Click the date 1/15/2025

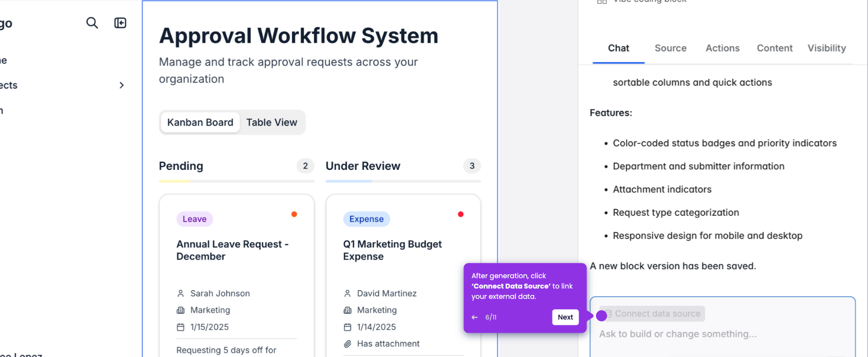click(210, 327)
